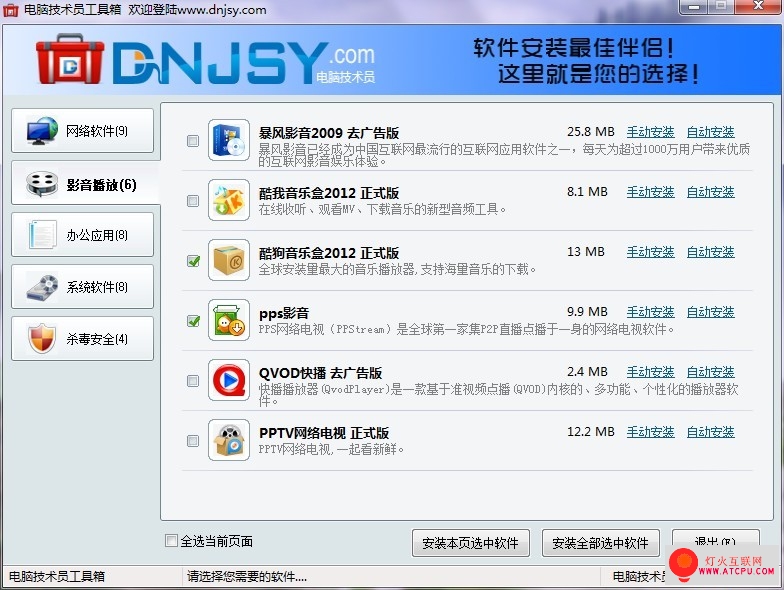Viewport: 784px width, 590px height.
Task: Select the 影音播放(6) category tab
Action: coord(85,183)
